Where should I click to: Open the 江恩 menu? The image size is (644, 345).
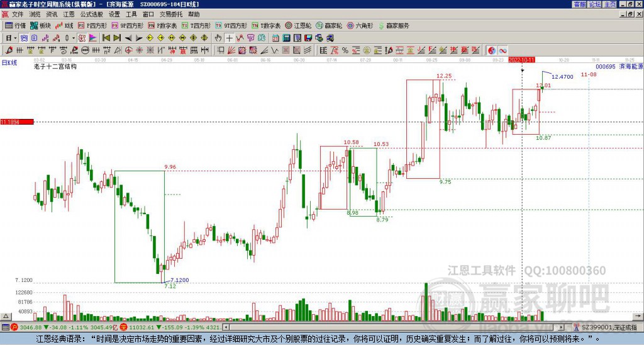[69, 14]
